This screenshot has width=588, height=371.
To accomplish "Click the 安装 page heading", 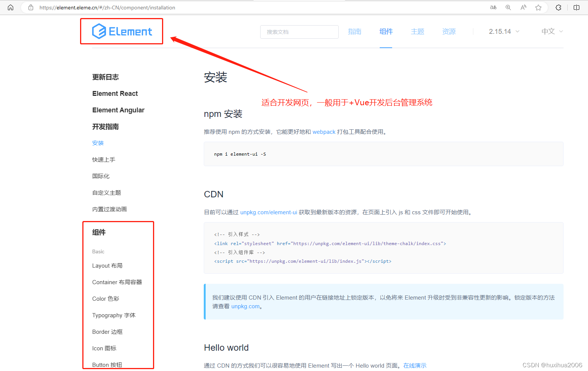I will coord(215,77).
